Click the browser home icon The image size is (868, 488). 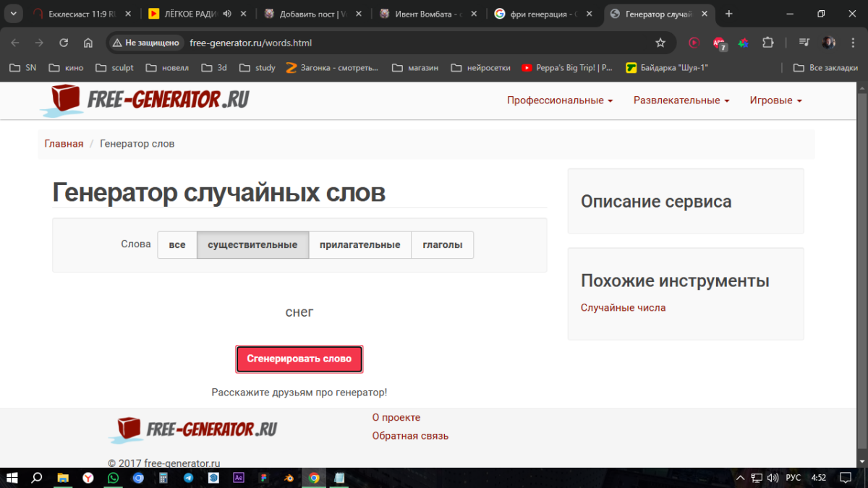click(88, 43)
